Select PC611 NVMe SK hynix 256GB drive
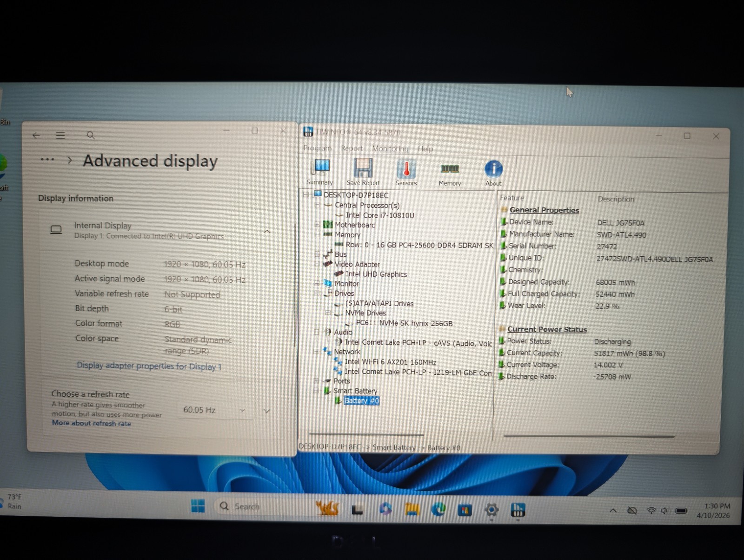744x560 pixels. [404, 323]
